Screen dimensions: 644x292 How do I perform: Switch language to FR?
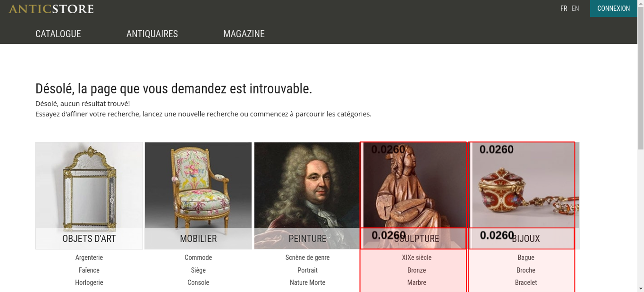(x=563, y=8)
